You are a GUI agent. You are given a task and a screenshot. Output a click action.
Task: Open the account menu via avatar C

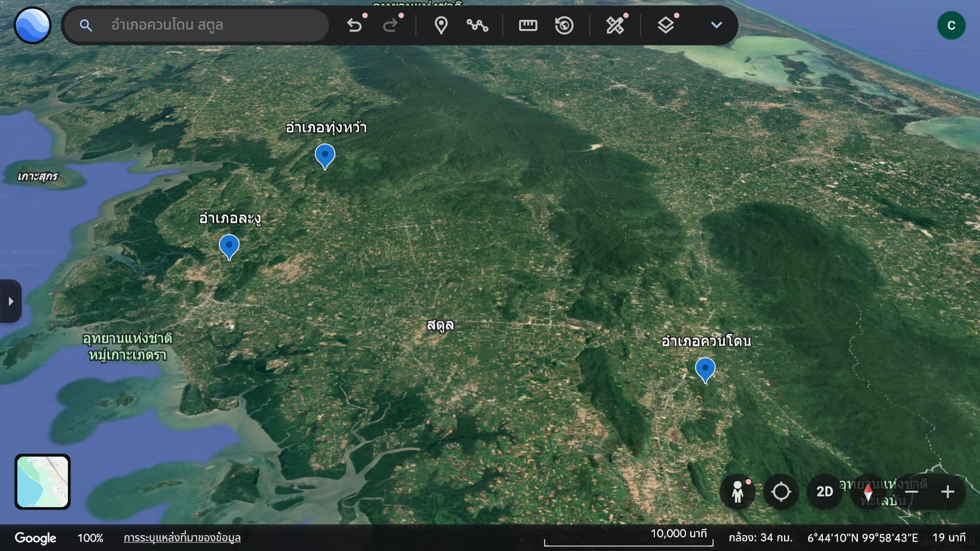click(x=951, y=25)
